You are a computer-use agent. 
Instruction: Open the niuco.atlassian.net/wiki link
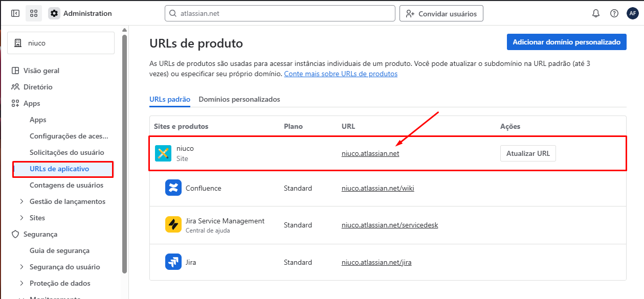(x=378, y=188)
